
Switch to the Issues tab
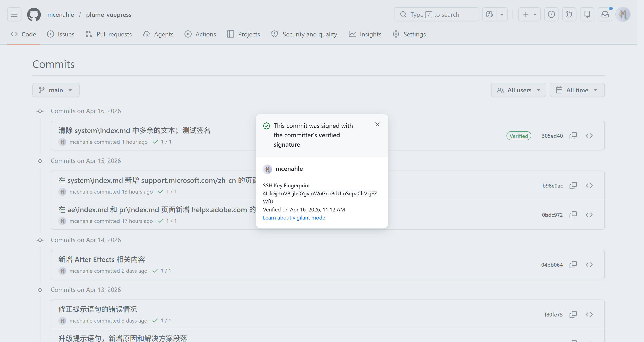(x=61, y=34)
